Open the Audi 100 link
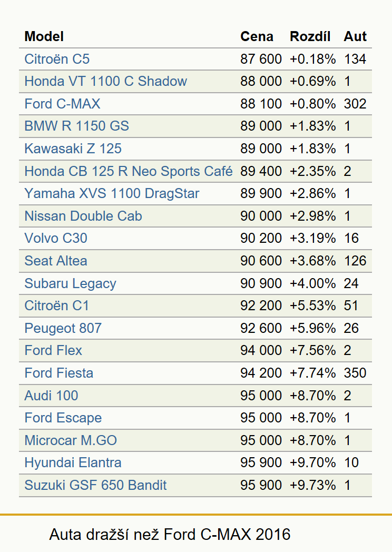Screen dimensions: 392x552 (x=51, y=396)
